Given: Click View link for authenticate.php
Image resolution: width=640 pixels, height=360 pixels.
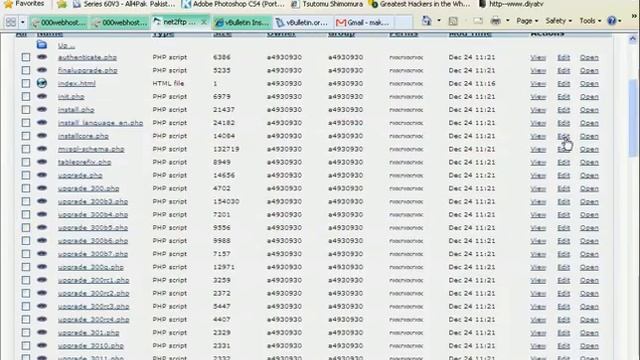Looking at the screenshot, I should click(538, 58).
